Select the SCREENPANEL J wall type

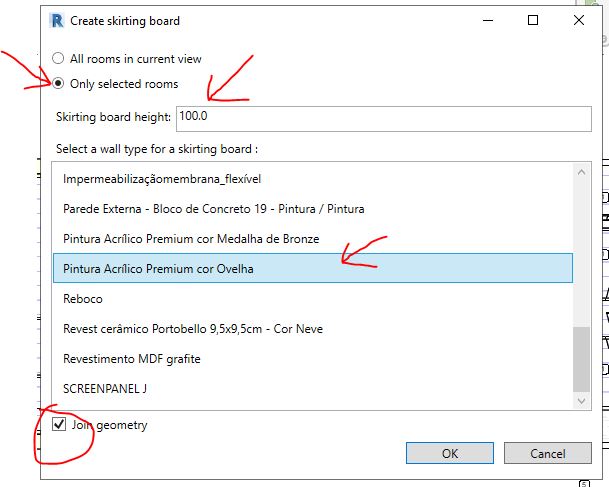(x=313, y=388)
